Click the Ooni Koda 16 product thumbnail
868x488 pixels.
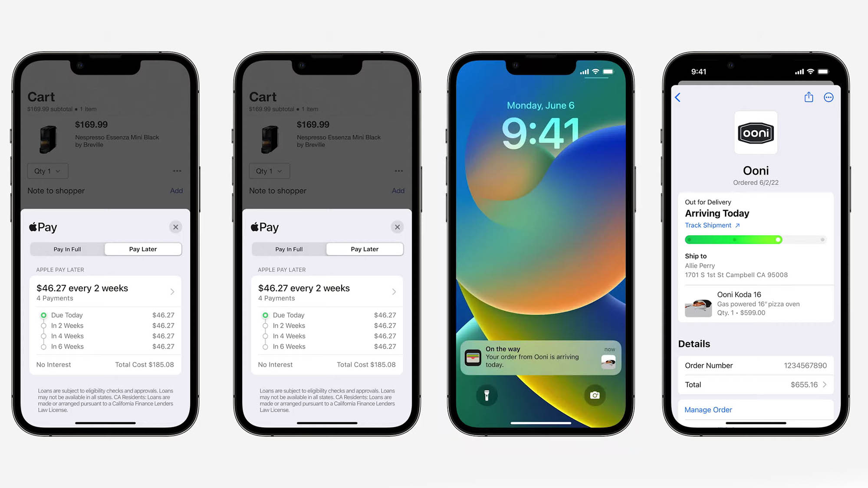coord(699,304)
